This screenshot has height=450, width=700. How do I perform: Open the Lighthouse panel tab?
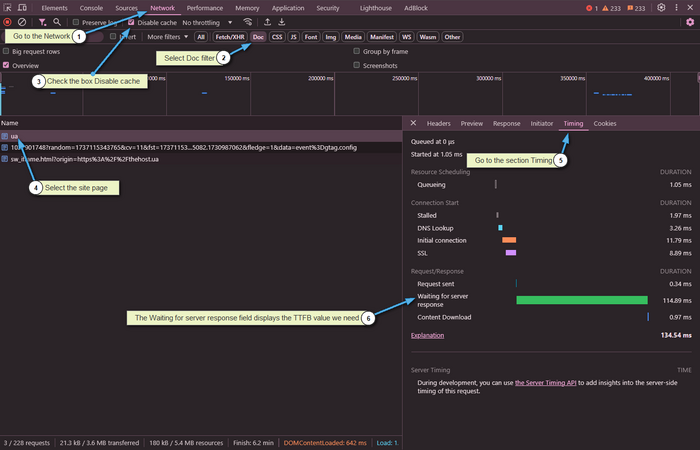point(375,8)
